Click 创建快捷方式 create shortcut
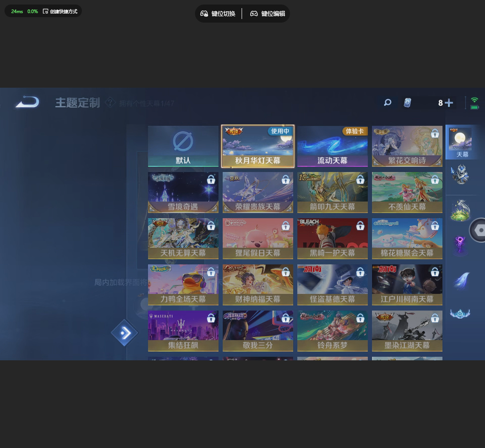 [x=60, y=11]
